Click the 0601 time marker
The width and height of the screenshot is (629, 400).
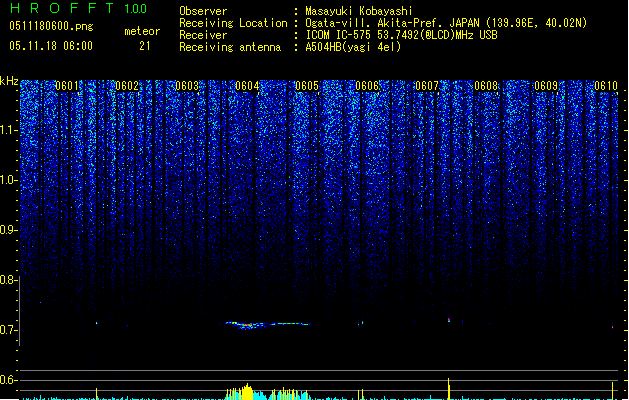(67, 86)
